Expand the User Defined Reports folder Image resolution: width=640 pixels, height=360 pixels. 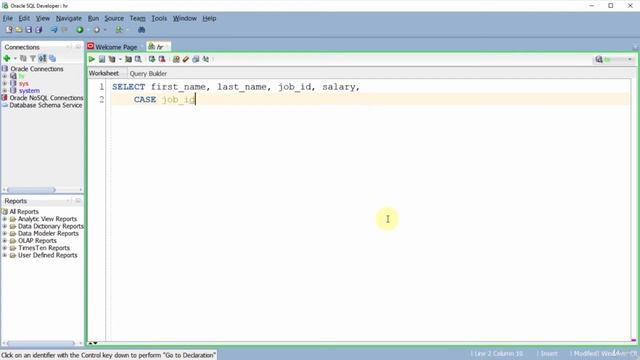5,255
